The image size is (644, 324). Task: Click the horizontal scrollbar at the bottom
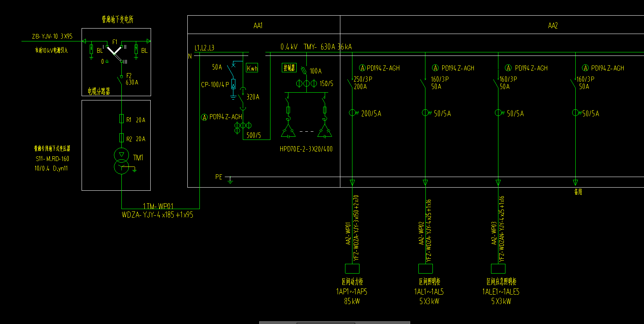(x=334, y=322)
